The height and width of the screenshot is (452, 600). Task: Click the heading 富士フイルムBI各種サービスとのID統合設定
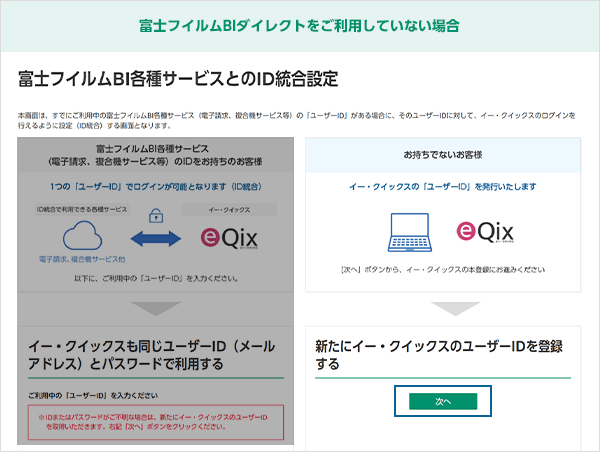[178, 79]
